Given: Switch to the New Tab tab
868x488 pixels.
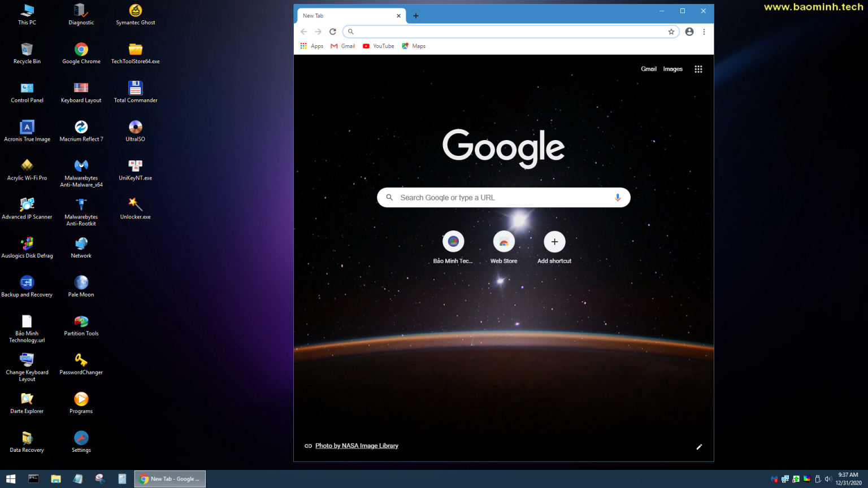Looking at the screenshot, I should point(351,16).
